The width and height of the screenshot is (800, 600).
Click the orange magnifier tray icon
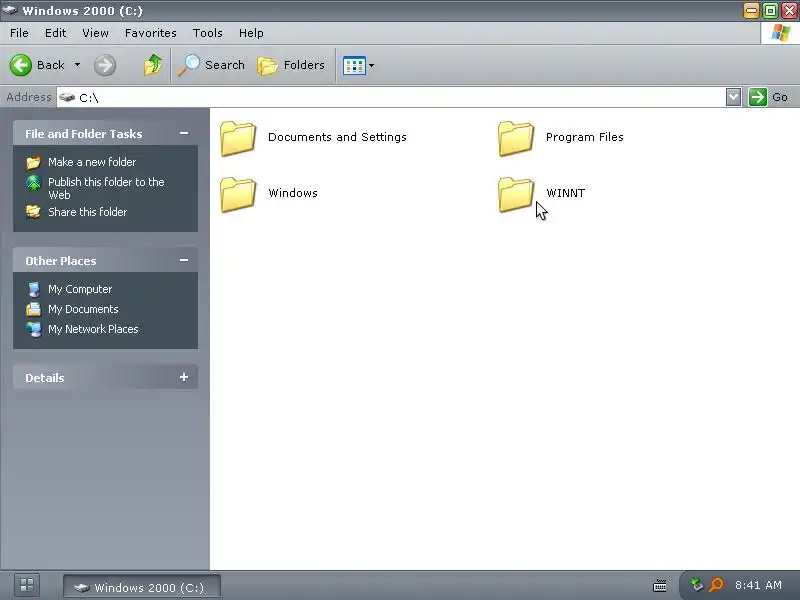coord(717,585)
